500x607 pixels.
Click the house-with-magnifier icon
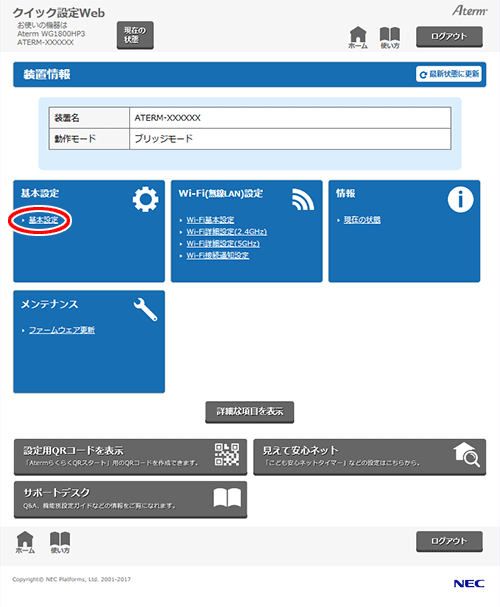click(467, 455)
